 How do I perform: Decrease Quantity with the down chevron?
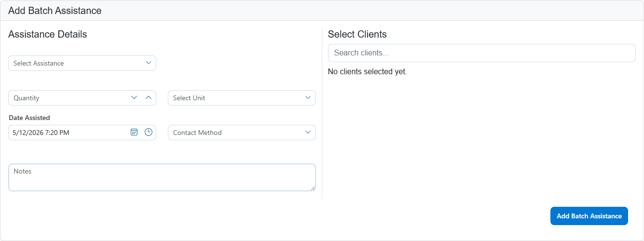(x=134, y=97)
